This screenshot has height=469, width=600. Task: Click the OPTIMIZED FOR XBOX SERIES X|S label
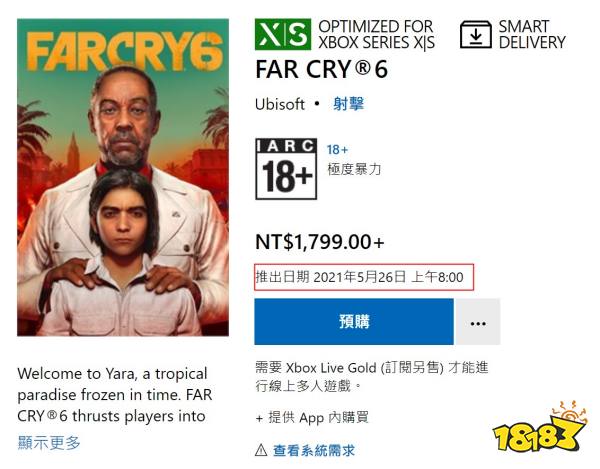pos(377,34)
